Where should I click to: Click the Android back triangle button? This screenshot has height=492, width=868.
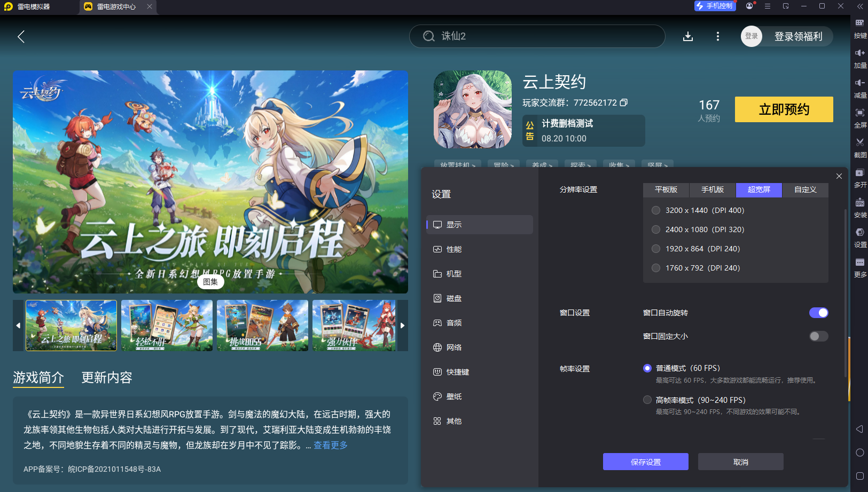pos(859,429)
